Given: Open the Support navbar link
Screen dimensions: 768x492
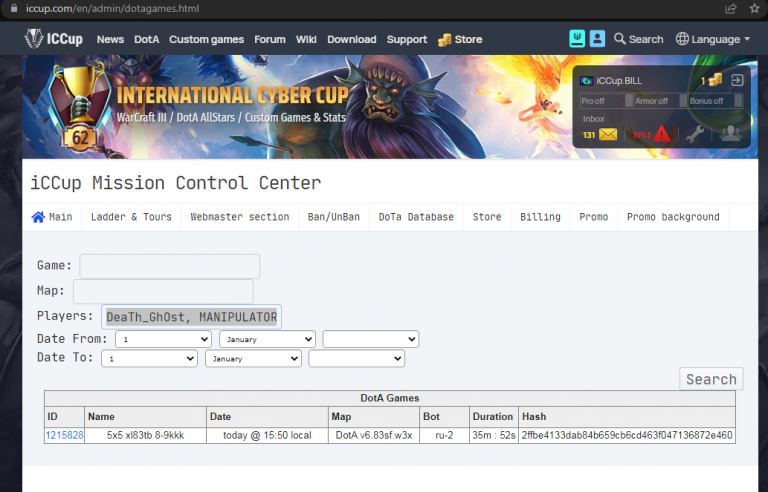Looking at the screenshot, I should tap(407, 40).
